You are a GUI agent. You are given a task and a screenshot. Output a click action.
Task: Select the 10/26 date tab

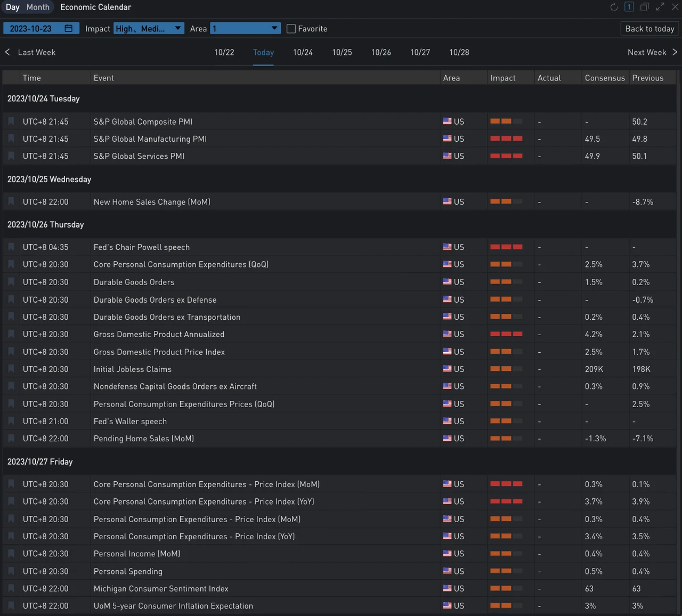(x=381, y=52)
